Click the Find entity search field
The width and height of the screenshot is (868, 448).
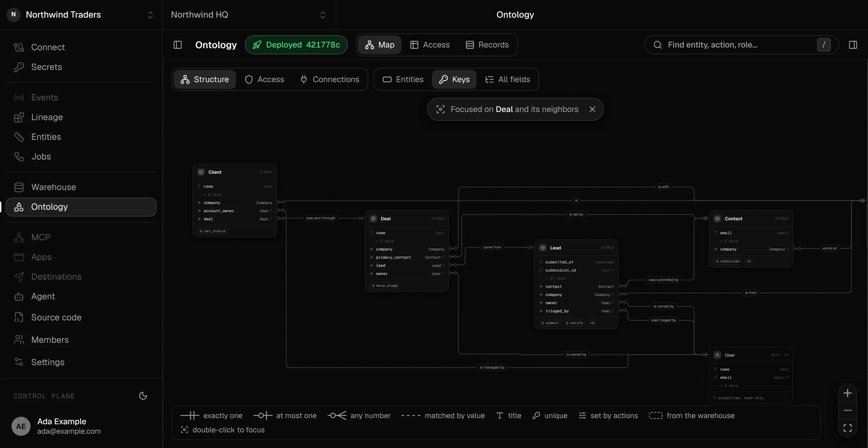(742, 45)
